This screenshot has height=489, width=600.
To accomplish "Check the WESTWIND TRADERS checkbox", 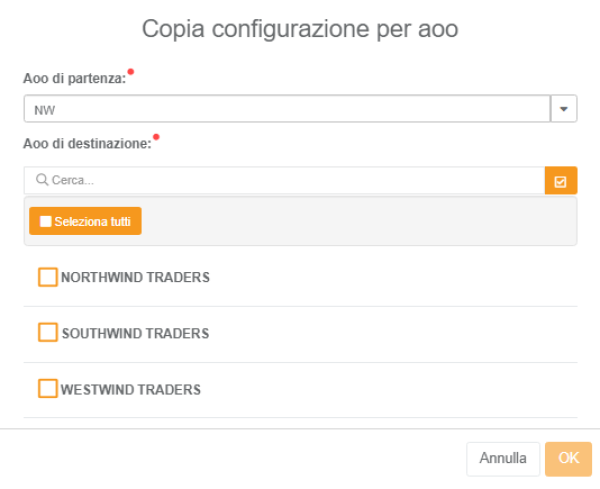I will 48,389.
